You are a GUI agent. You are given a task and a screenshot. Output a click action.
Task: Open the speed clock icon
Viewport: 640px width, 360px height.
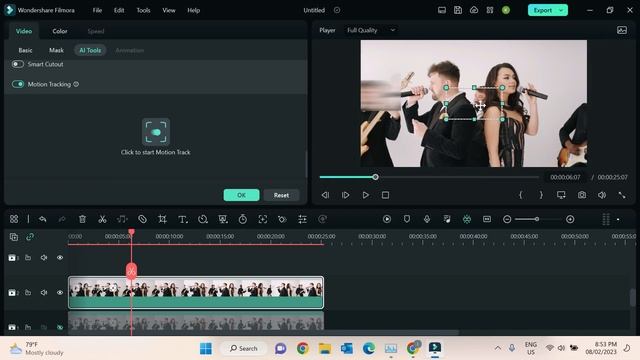point(202,219)
